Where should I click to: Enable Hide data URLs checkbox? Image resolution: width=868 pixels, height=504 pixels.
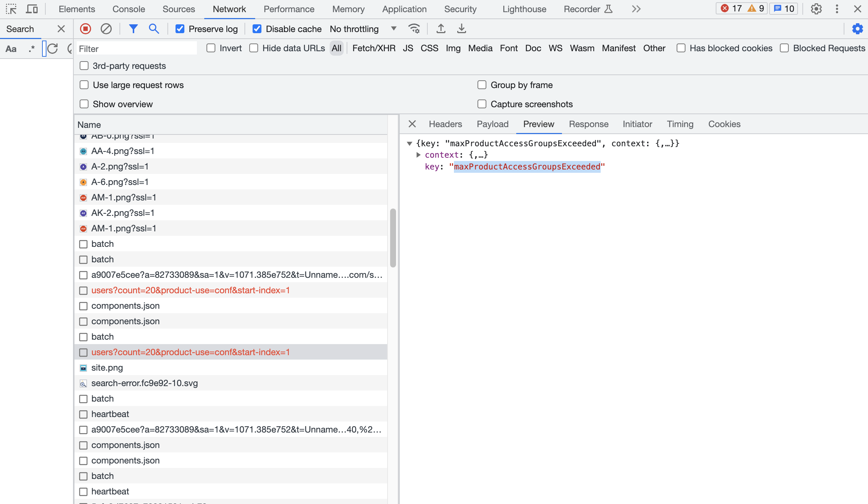pyautogui.click(x=254, y=48)
